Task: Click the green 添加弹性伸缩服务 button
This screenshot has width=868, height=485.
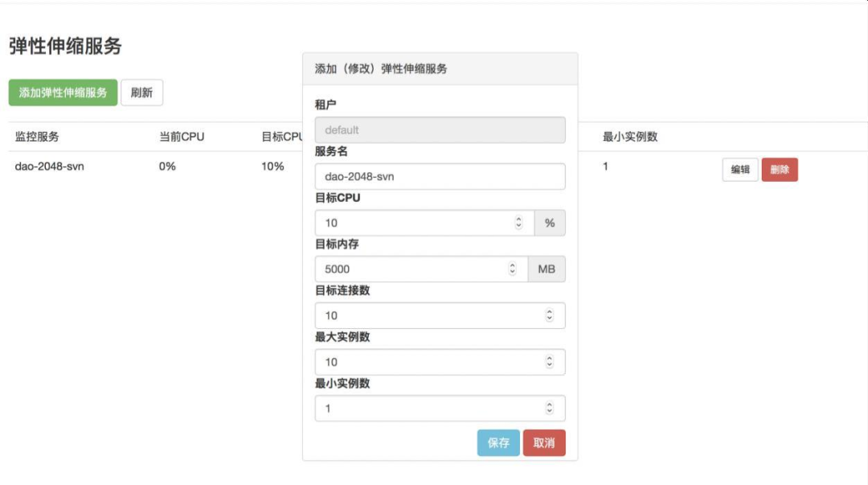Action: [x=63, y=92]
